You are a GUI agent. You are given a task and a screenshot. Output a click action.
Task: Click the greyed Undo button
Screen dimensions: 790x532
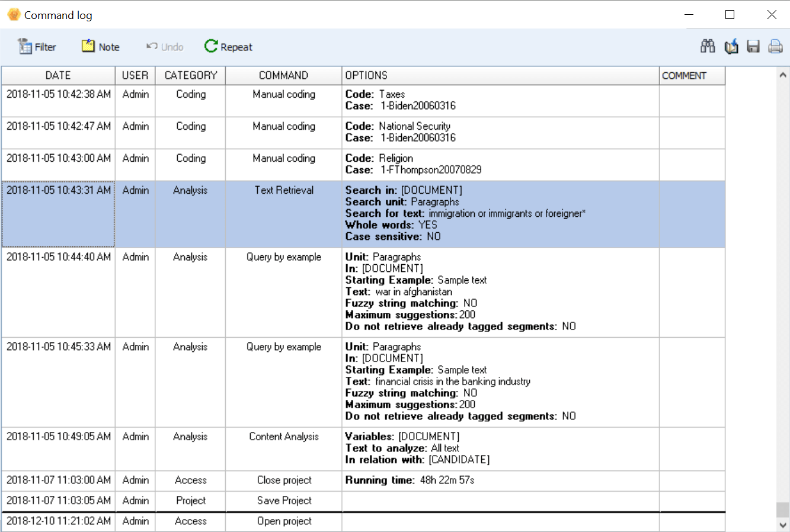[x=165, y=47]
